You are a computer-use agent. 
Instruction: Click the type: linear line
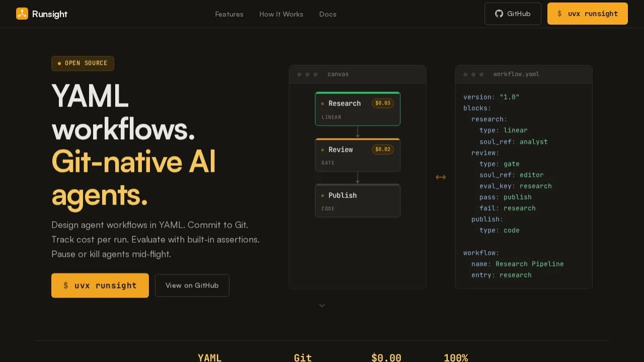coord(504,130)
